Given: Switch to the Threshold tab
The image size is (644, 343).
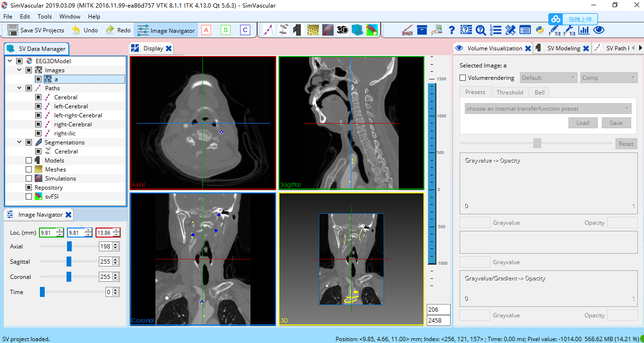Looking at the screenshot, I should [509, 92].
